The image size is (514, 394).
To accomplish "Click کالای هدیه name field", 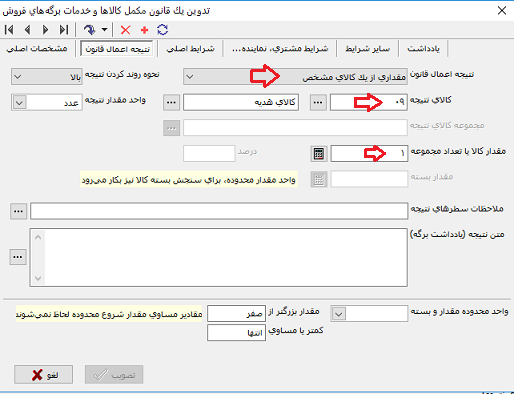I will (x=241, y=102).
